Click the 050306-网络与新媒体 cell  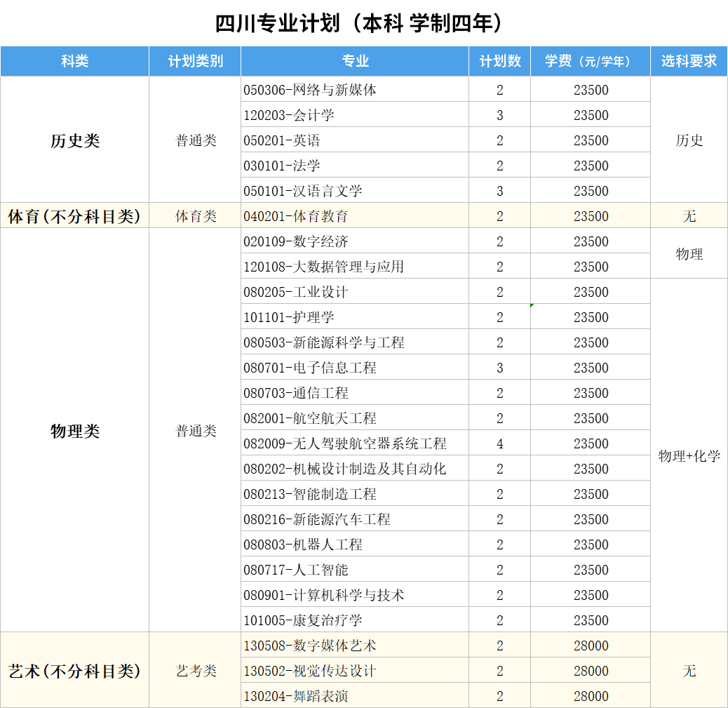point(310,90)
